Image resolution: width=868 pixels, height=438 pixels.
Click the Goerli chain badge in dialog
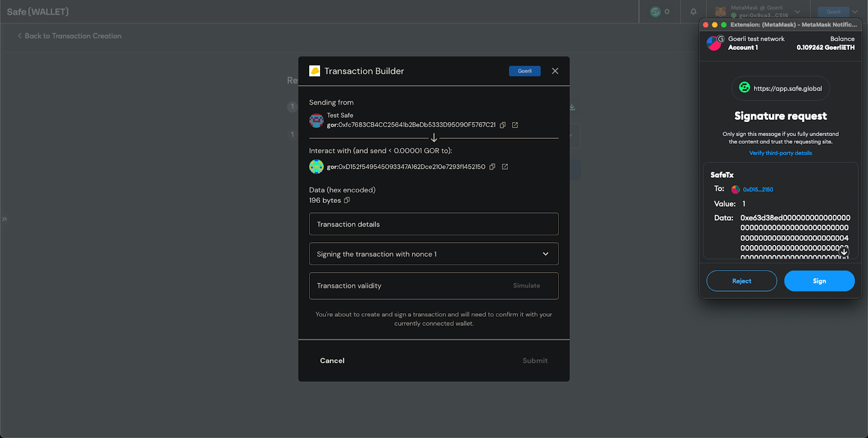pos(525,71)
